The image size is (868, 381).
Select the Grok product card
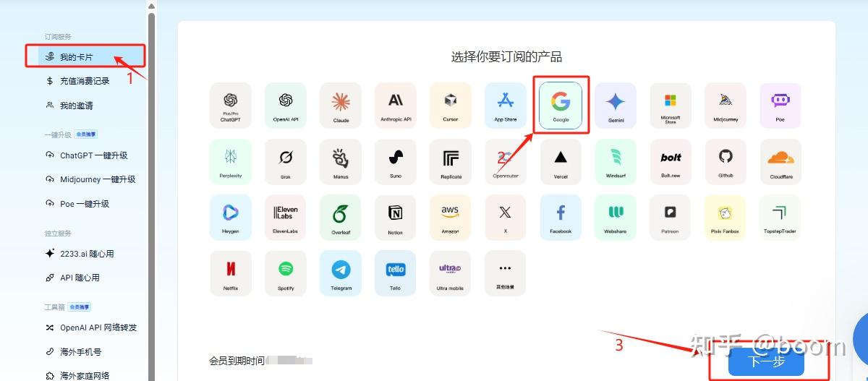pyautogui.click(x=286, y=162)
